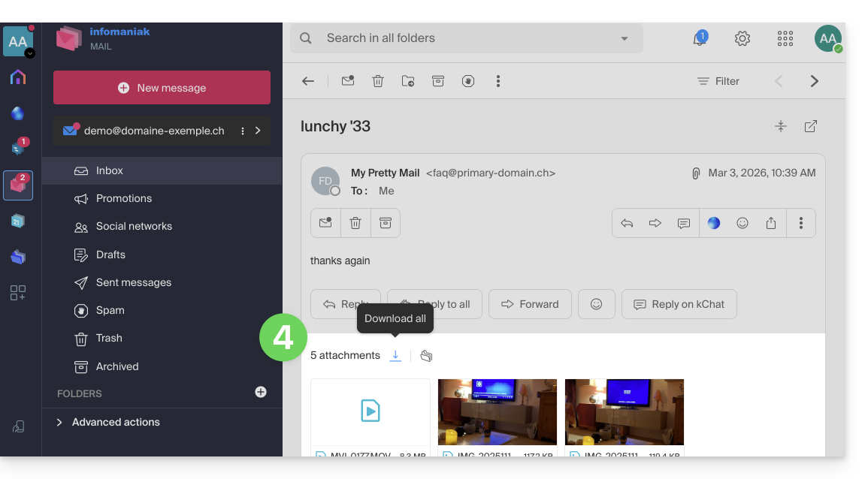Add a new folder with plus icon

tap(261, 392)
